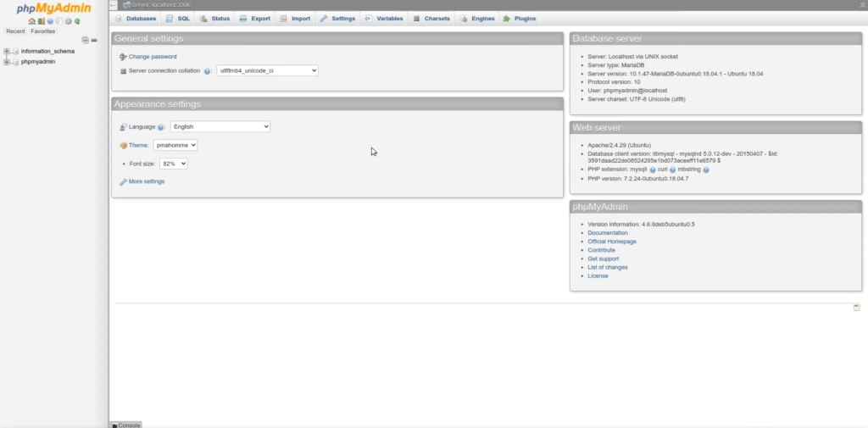Open the More settings link
This screenshot has width=868, height=428.
[147, 181]
